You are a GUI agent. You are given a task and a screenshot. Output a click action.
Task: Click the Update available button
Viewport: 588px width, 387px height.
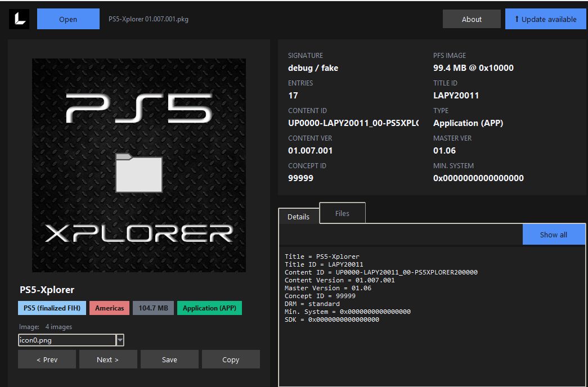pyautogui.click(x=546, y=19)
